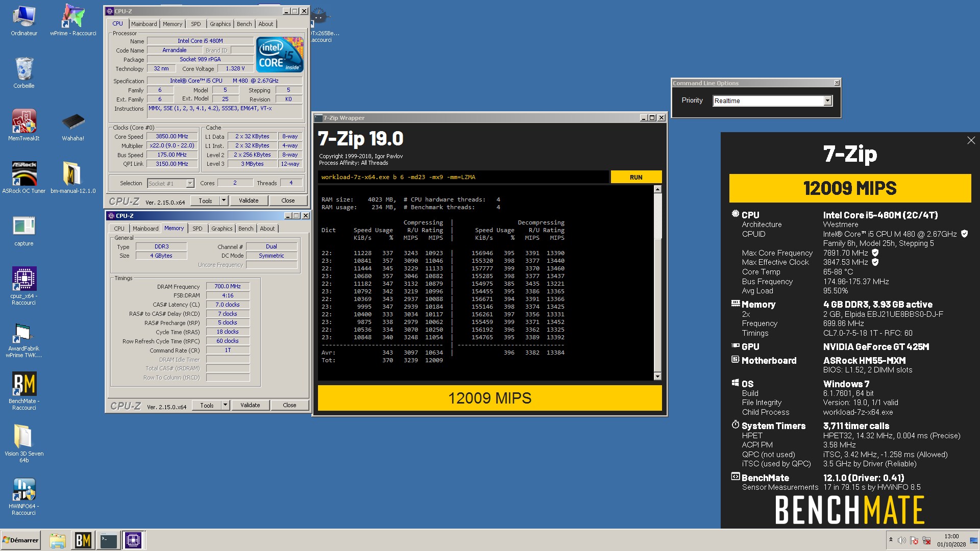Click Max Core Frequency 7891.70 MHz value

pyautogui.click(x=845, y=253)
